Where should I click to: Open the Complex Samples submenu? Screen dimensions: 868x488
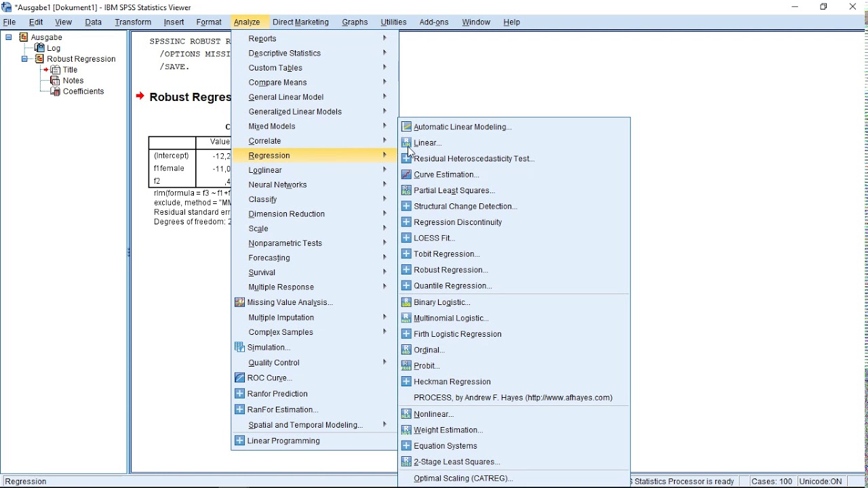315,333
